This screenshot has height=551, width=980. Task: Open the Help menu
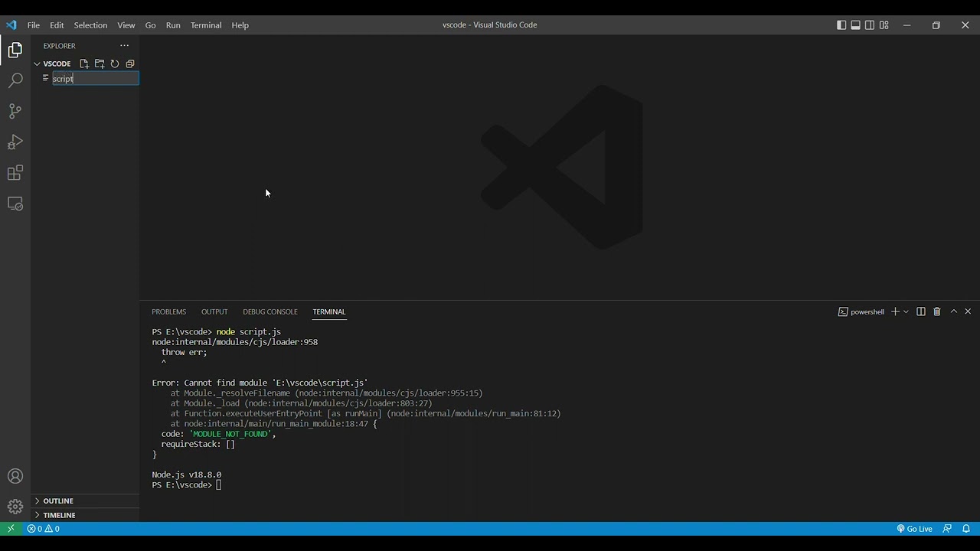point(240,25)
